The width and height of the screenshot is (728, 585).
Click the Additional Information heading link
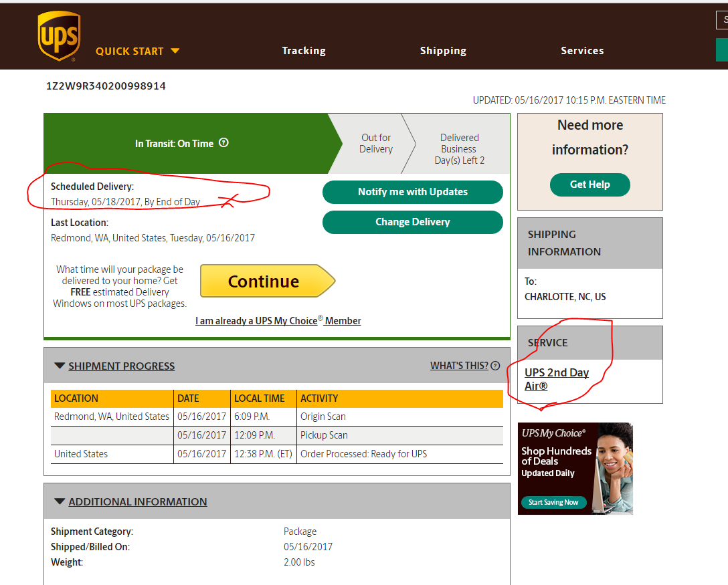[138, 501]
